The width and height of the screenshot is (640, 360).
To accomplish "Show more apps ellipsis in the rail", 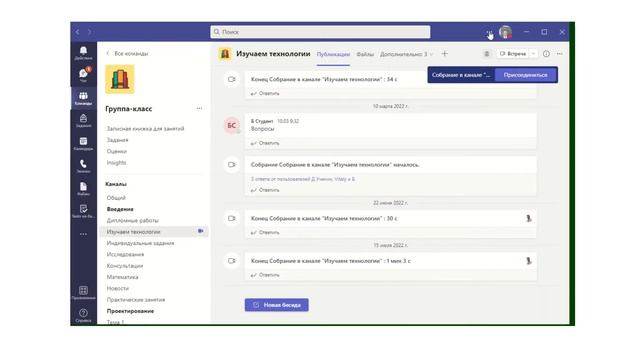I will [83, 234].
